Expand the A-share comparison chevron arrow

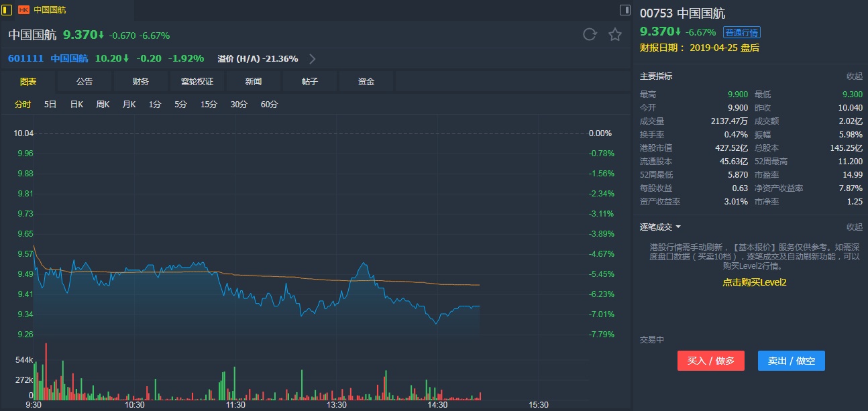pyautogui.click(x=312, y=58)
